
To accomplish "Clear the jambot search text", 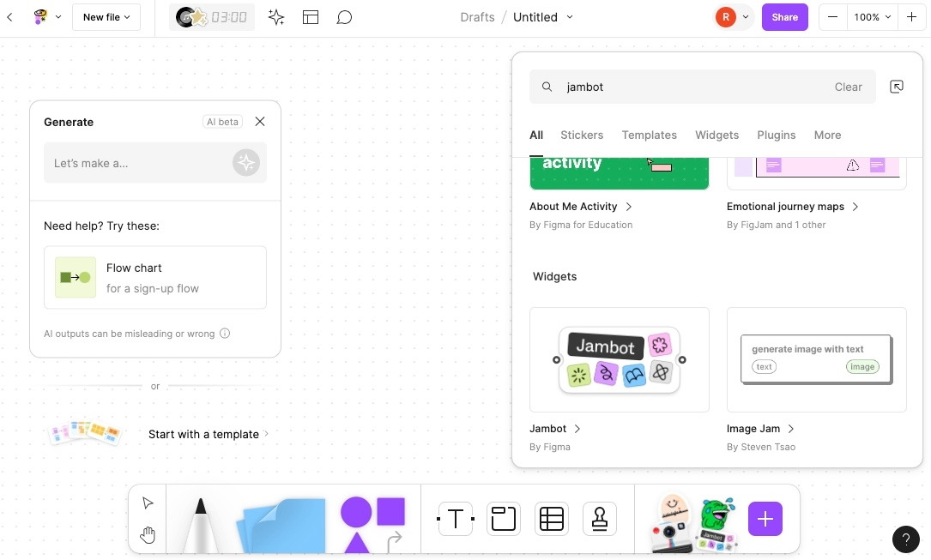I will (848, 87).
